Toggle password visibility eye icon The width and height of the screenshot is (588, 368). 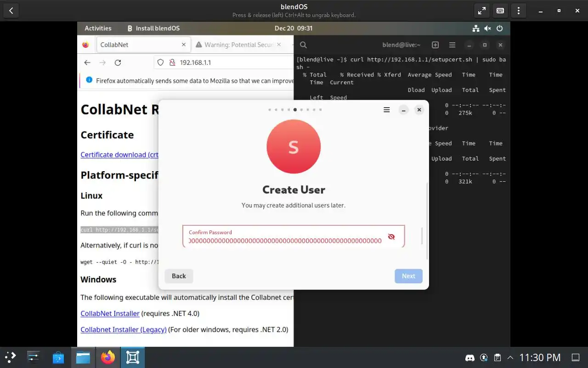[391, 236]
